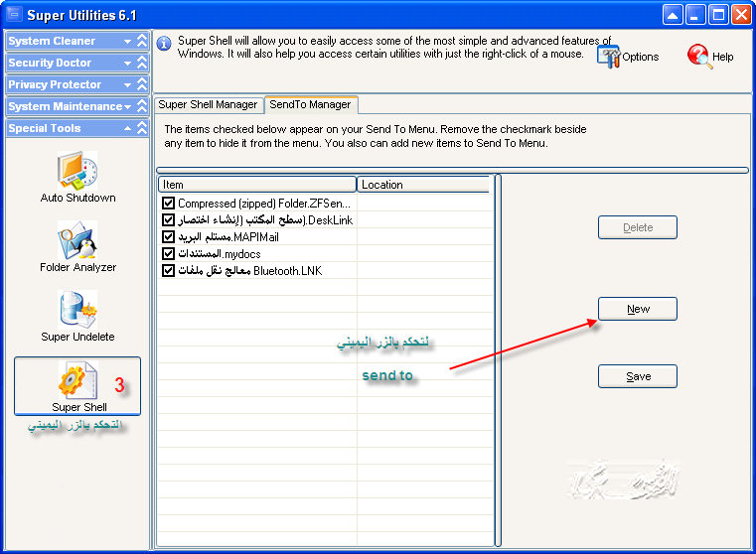Switch to Super Shell Manager tab

pyautogui.click(x=209, y=104)
